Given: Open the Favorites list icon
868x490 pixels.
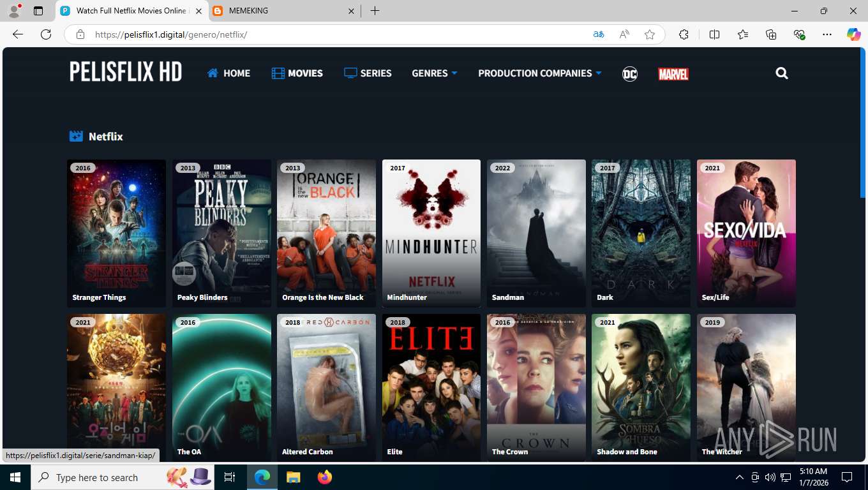Looking at the screenshot, I should 743,34.
